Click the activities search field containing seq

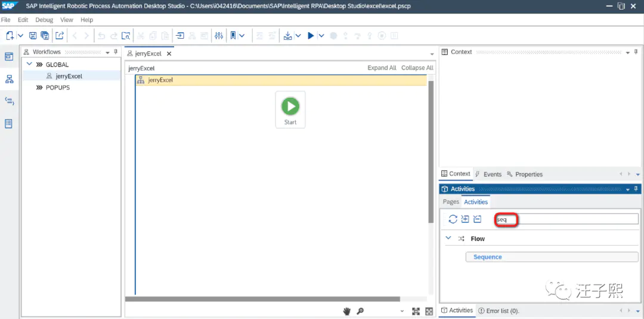(x=566, y=219)
